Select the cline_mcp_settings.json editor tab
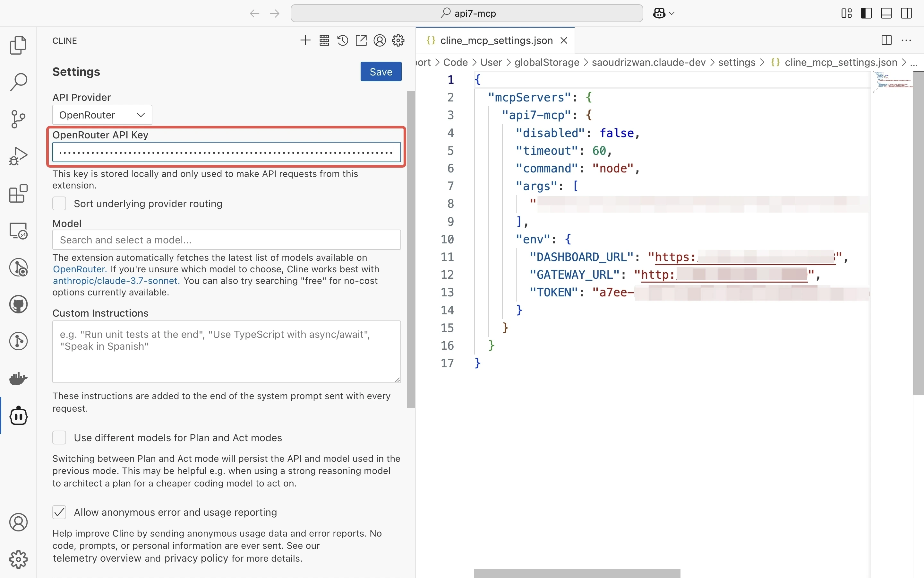This screenshot has height=578, width=924. [496, 40]
